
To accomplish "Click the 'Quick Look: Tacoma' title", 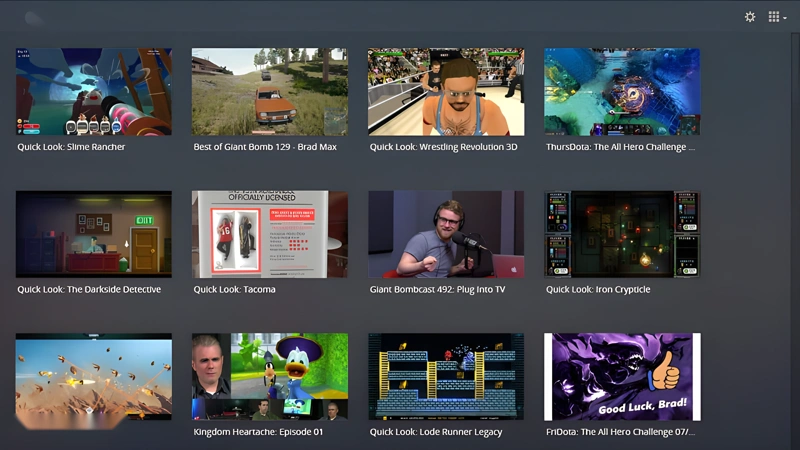I will click(234, 289).
